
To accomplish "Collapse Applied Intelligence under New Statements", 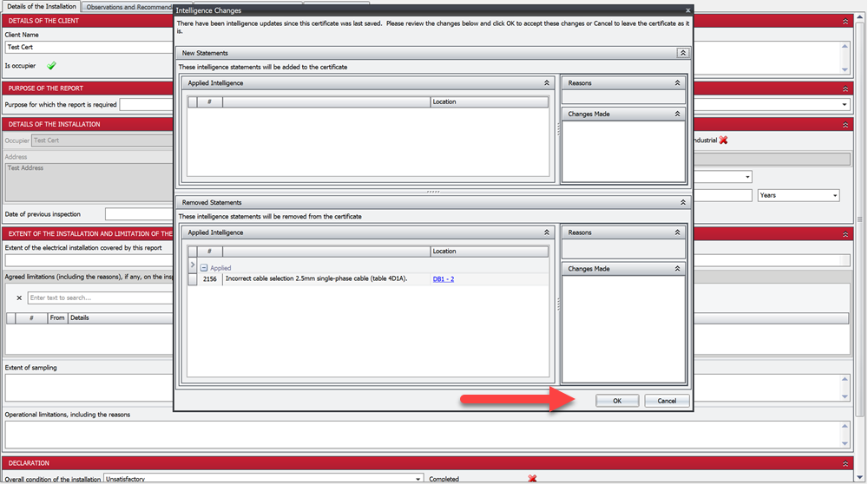I will 546,83.
